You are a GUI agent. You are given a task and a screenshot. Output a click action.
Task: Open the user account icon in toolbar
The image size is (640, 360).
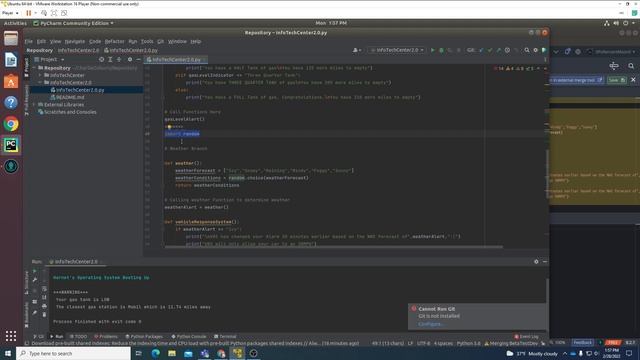357,50
